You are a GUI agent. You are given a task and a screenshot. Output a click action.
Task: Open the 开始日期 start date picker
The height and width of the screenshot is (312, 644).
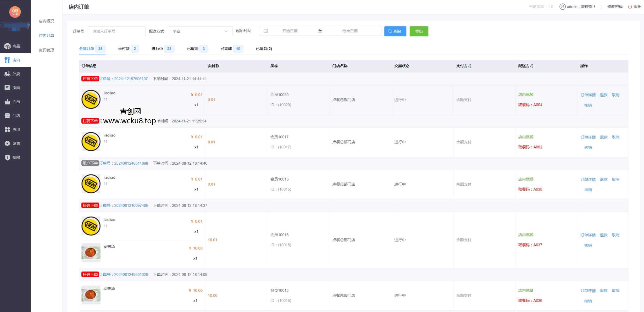coord(290,31)
